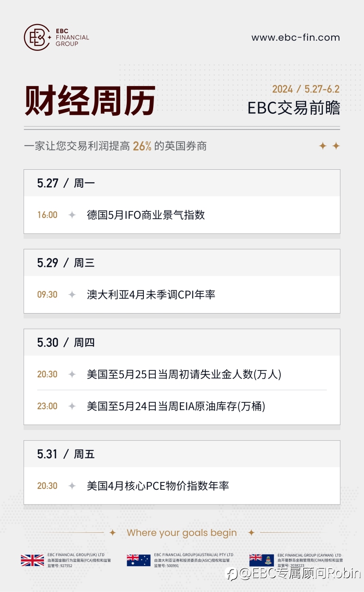The width and height of the screenshot is (364, 592).
Task: Click the Australian flag icon
Action: (x=139, y=560)
